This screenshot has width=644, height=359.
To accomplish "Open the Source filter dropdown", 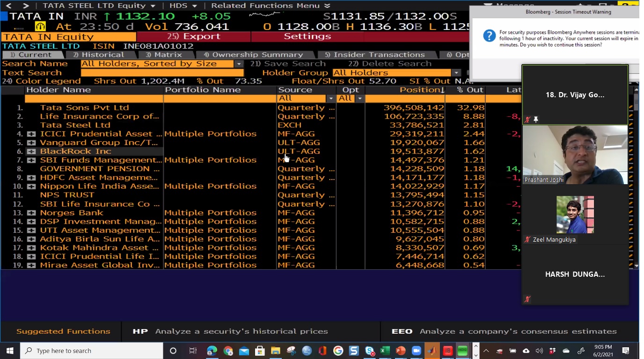I will (x=331, y=99).
